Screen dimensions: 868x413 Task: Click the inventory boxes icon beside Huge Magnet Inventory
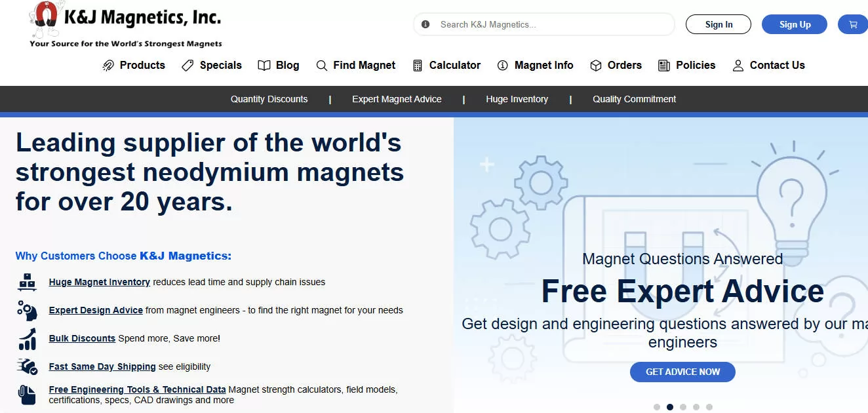coord(27,282)
